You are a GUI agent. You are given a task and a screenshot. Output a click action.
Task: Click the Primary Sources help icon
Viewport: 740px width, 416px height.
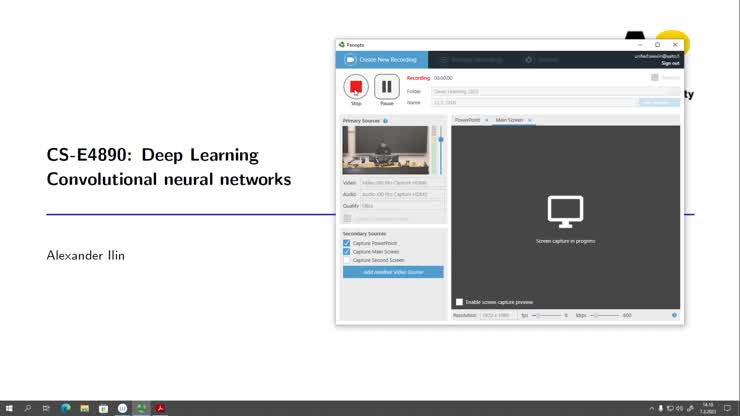(x=385, y=121)
